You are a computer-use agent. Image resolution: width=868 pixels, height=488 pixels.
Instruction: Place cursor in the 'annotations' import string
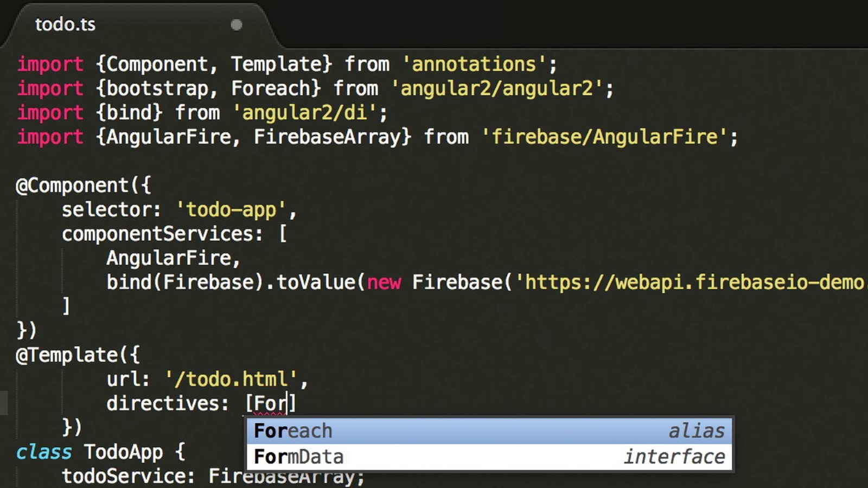(x=474, y=65)
